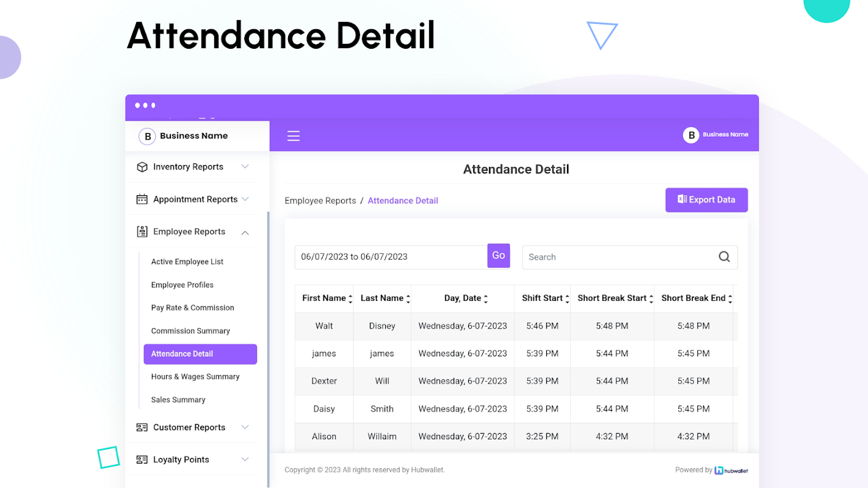Click the "Attendance Detail" page heading
Viewport: 868px width, 488px height.
[516, 170]
